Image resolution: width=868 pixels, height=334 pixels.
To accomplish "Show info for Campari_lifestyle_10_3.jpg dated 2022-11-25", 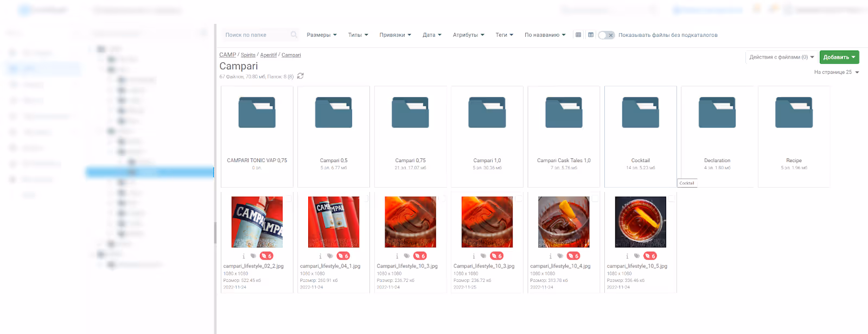I will (x=474, y=256).
